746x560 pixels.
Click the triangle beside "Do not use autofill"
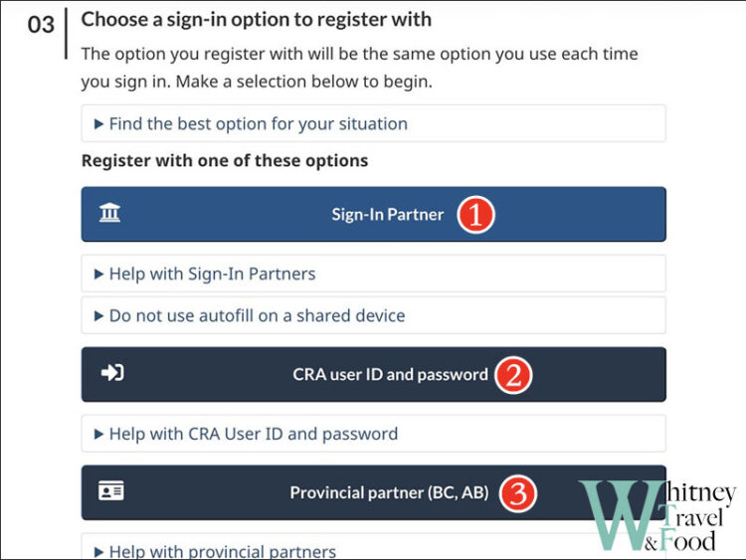coord(98,315)
